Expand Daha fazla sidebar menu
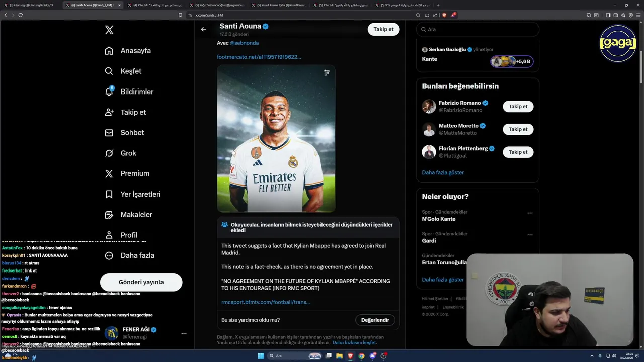644x362 pixels. [x=129, y=255]
